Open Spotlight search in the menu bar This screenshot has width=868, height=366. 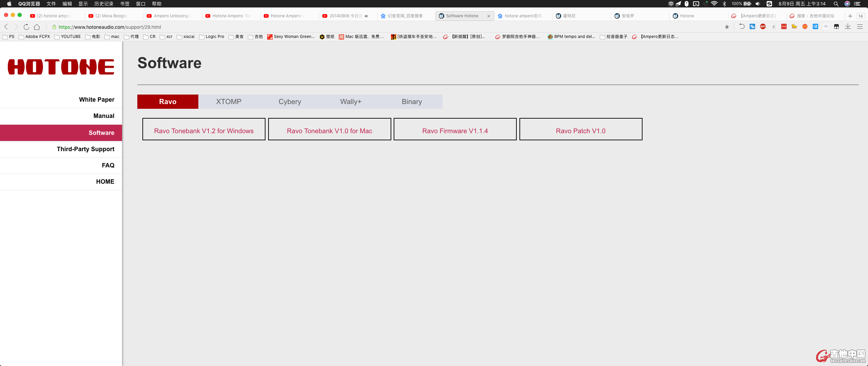pos(836,4)
